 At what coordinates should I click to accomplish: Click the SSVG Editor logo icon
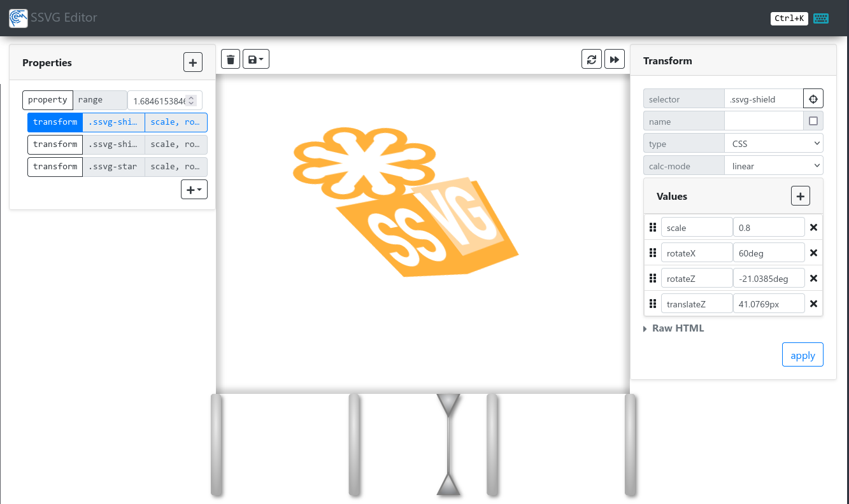click(x=18, y=18)
